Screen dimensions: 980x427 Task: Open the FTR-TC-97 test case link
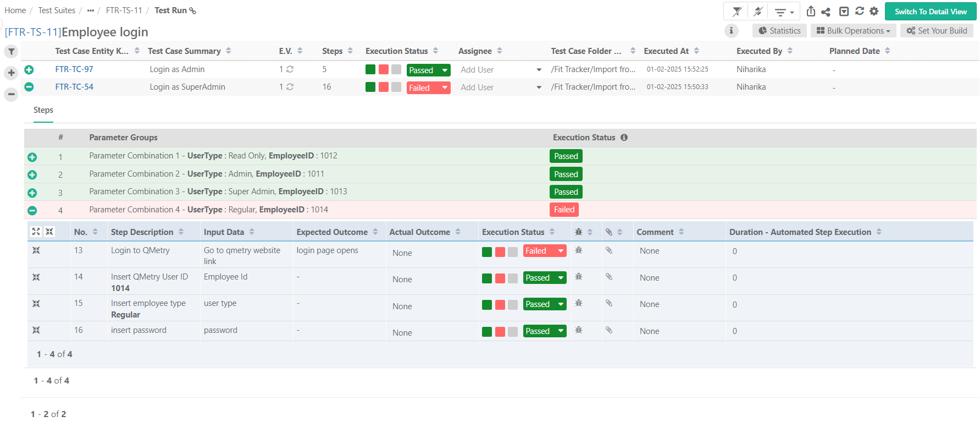coord(74,69)
